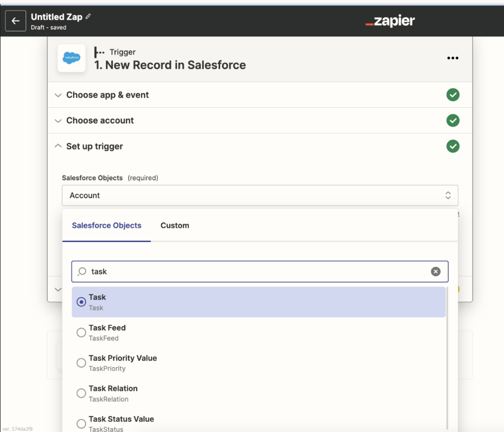This screenshot has width=504, height=432.
Task: Click the version number text
Action: (17, 429)
